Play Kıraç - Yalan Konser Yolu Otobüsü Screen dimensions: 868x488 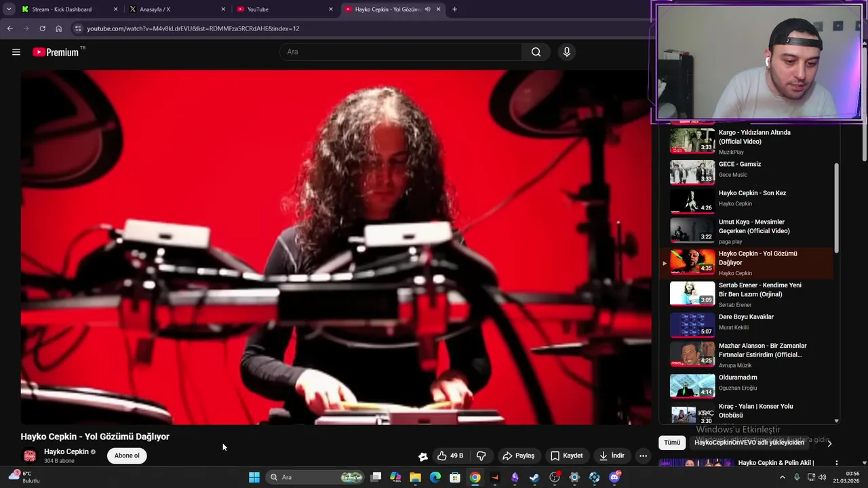pyautogui.click(x=746, y=412)
